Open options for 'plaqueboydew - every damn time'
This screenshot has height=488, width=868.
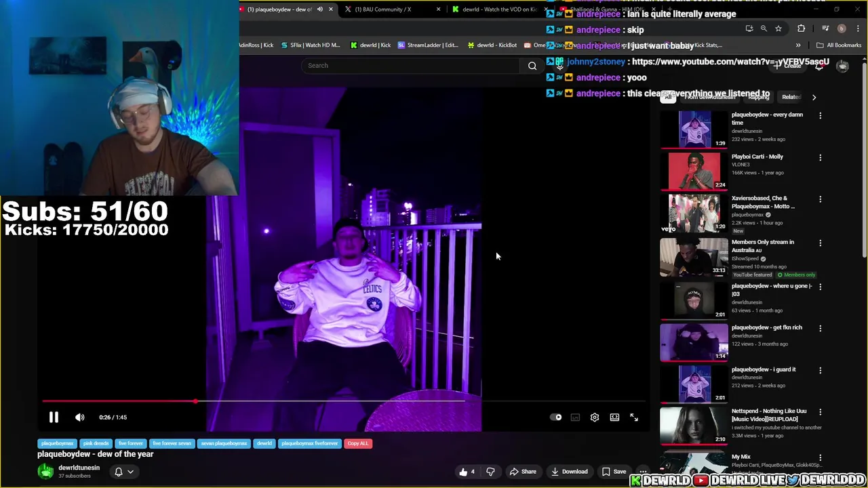tap(820, 116)
